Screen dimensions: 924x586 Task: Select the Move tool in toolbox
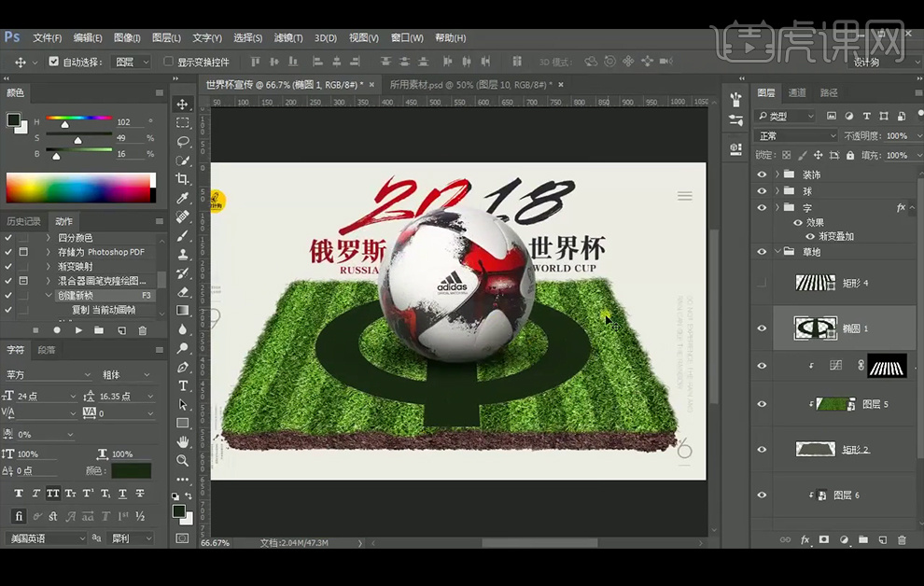point(183,105)
